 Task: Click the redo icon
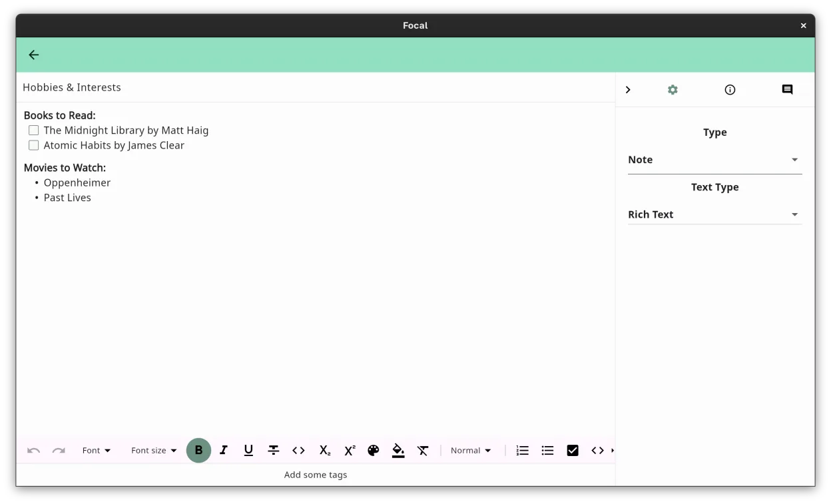click(59, 451)
